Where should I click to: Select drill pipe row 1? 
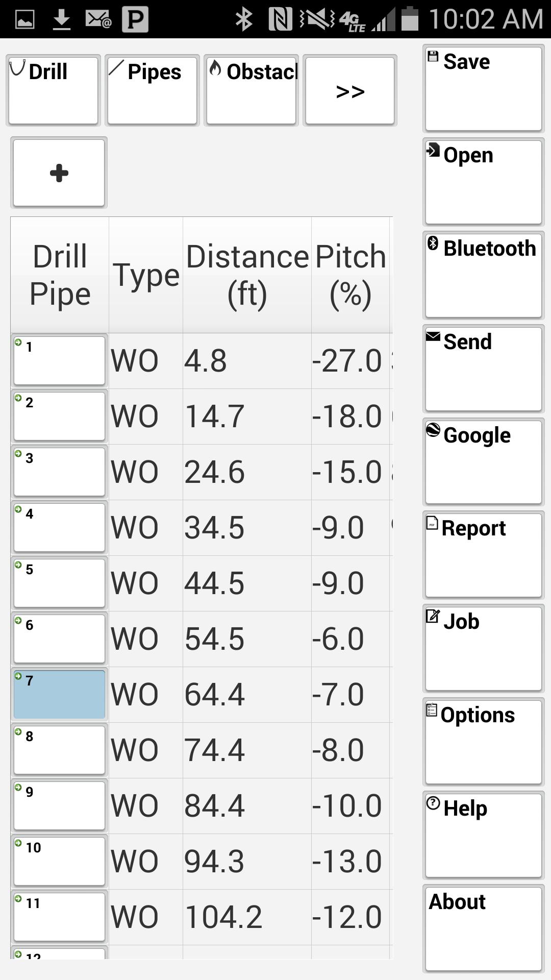59,360
